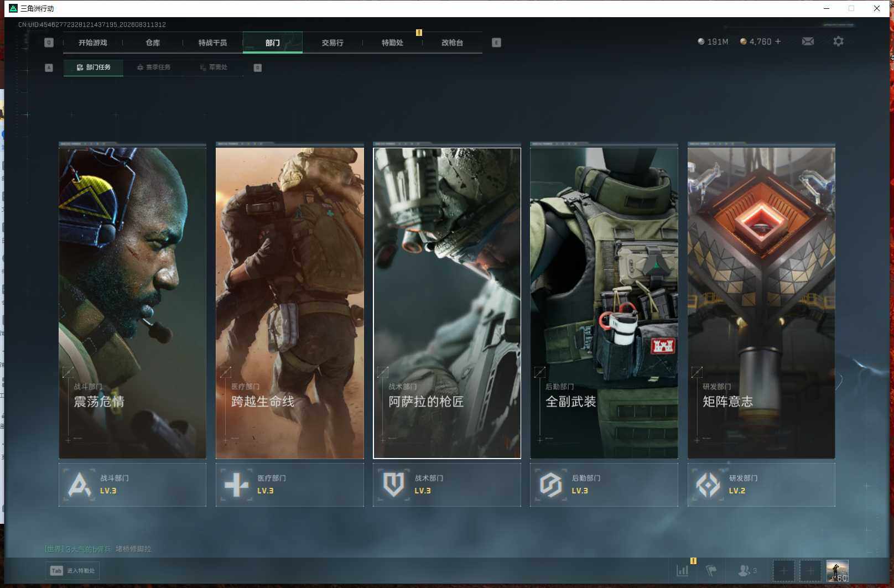Click the A key hint beside sub-tabs

click(x=49, y=67)
